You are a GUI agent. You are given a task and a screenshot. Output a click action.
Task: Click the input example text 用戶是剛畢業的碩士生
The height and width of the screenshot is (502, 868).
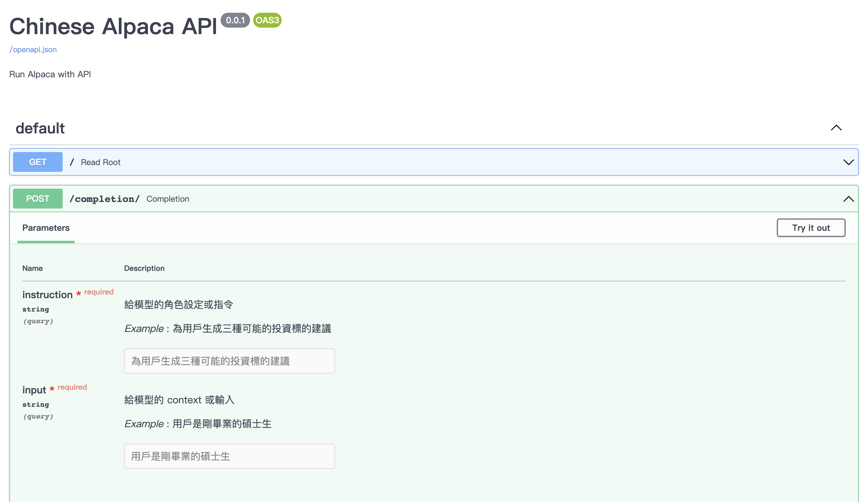coord(222,424)
